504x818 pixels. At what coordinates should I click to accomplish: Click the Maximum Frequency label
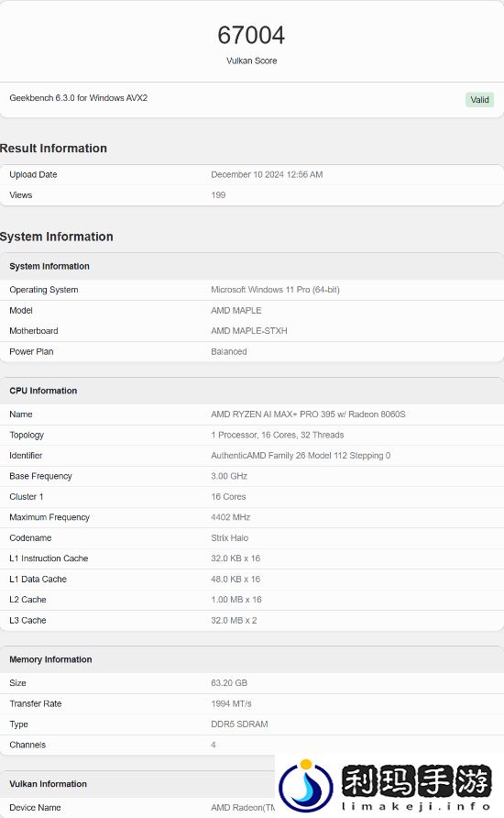click(x=49, y=517)
